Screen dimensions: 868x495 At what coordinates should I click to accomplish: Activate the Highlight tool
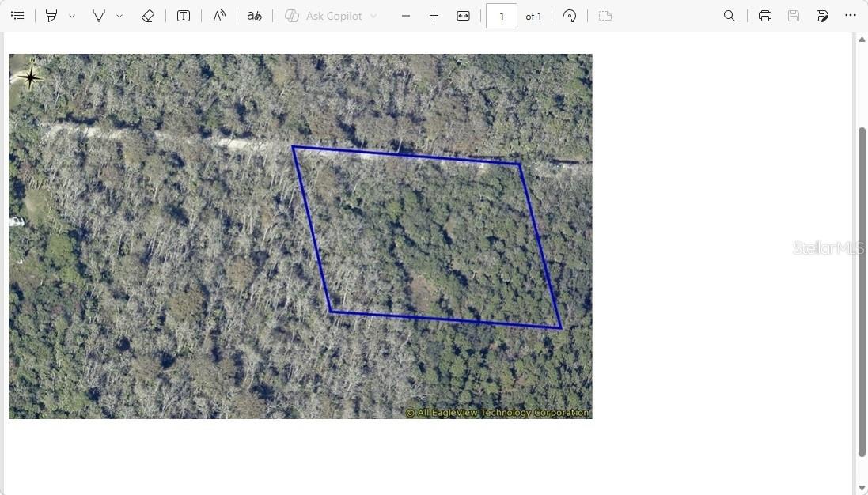(98, 15)
